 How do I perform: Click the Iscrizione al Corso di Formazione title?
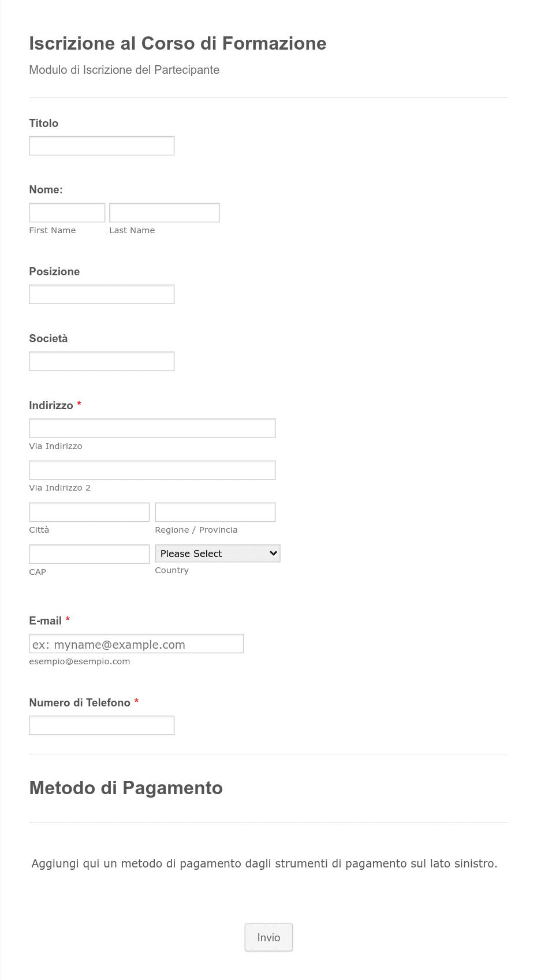tap(178, 43)
